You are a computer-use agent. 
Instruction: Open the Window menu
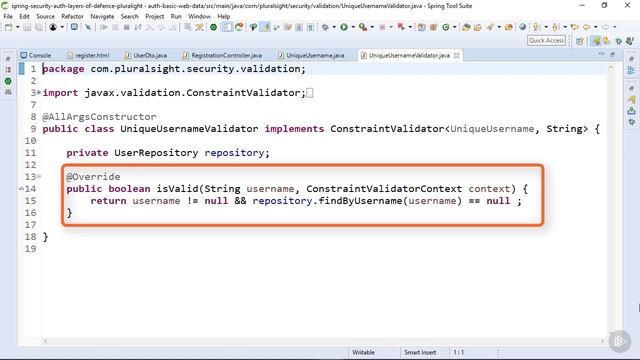[199, 16]
